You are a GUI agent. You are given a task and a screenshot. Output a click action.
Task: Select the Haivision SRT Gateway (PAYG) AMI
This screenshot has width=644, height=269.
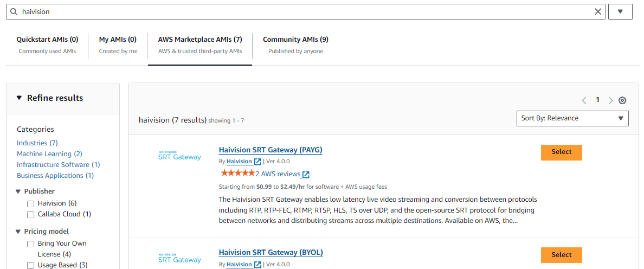click(x=561, y=152)
